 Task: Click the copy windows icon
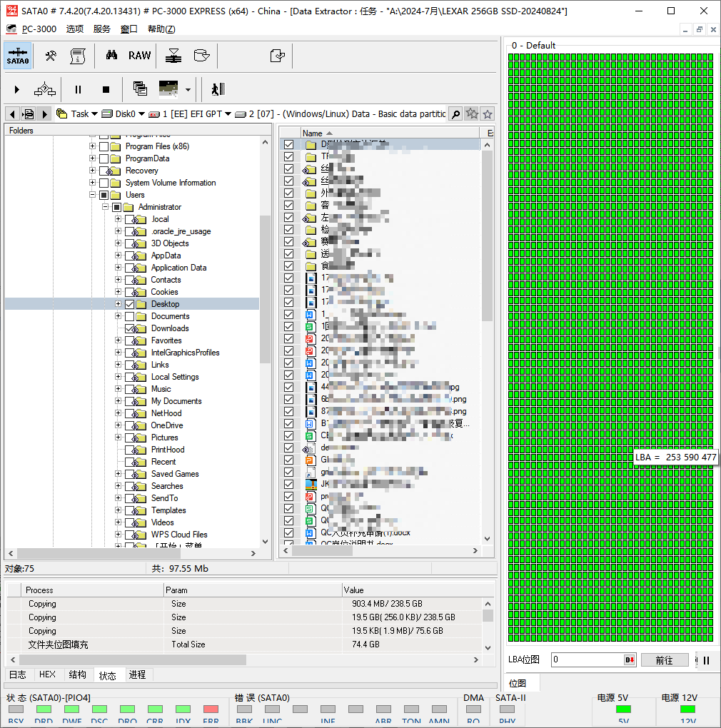[140, 89]
